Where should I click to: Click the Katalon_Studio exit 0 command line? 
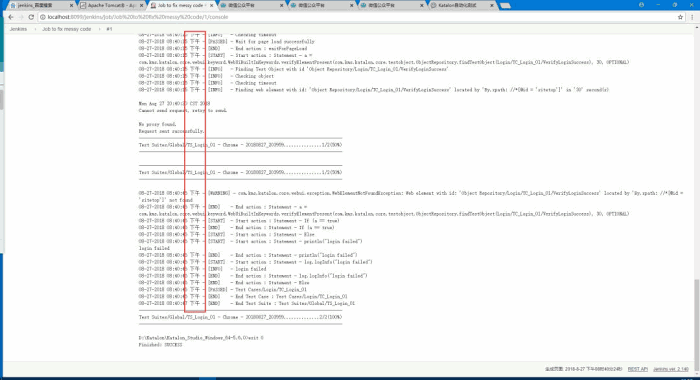(x=201, y=338)
